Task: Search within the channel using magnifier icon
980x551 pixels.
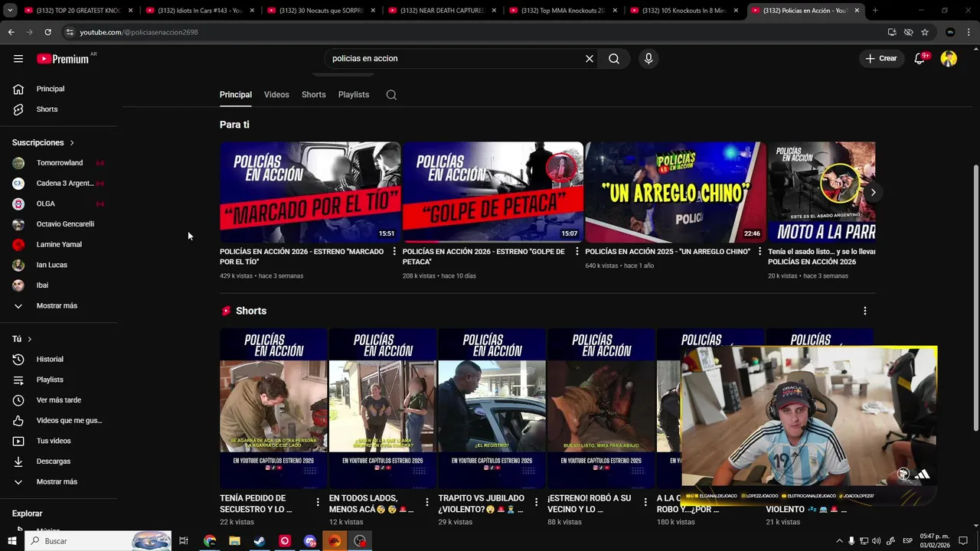Action: 391,95
